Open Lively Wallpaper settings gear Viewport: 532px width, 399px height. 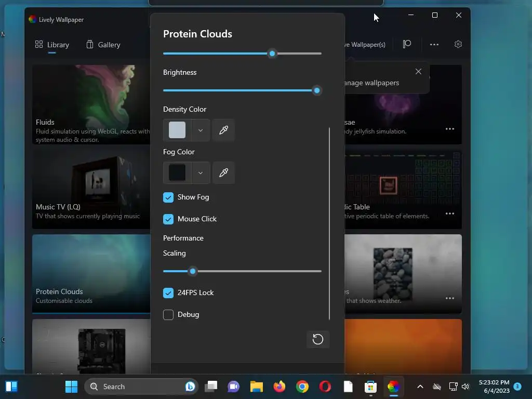point(458,45)
